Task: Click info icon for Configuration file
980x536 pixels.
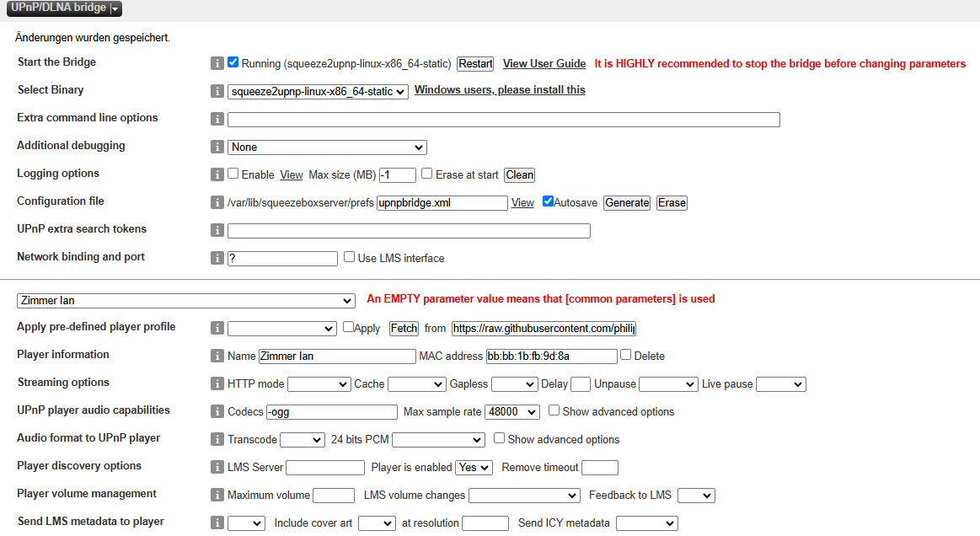Action: point(217,202)
